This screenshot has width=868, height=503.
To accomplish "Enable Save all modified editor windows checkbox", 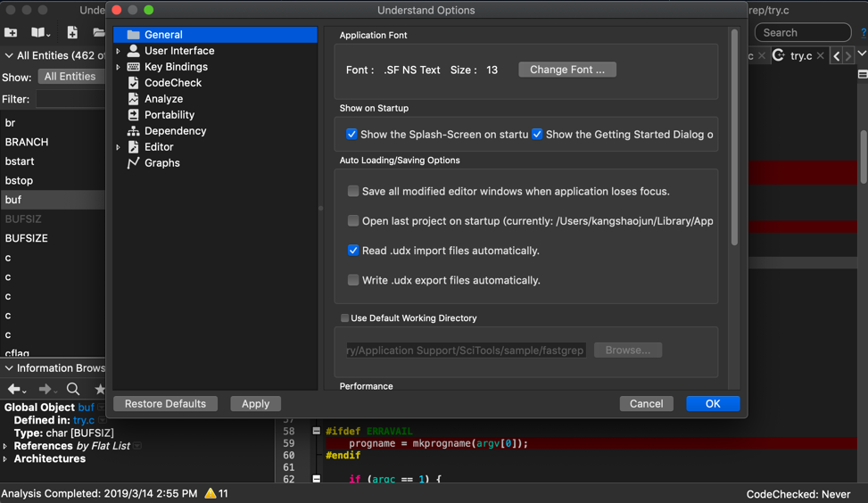I will coord(353,192).
